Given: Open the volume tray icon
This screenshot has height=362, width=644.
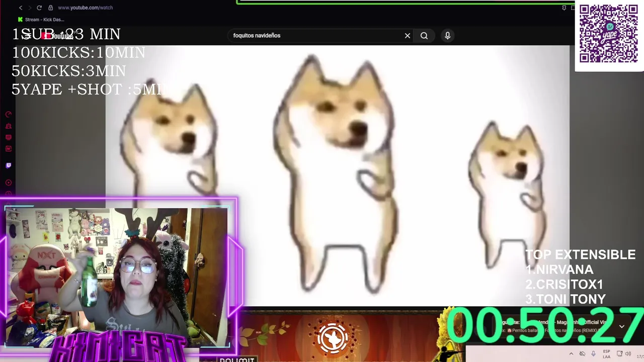Looking at the screenshot, I should pos(628,354).
